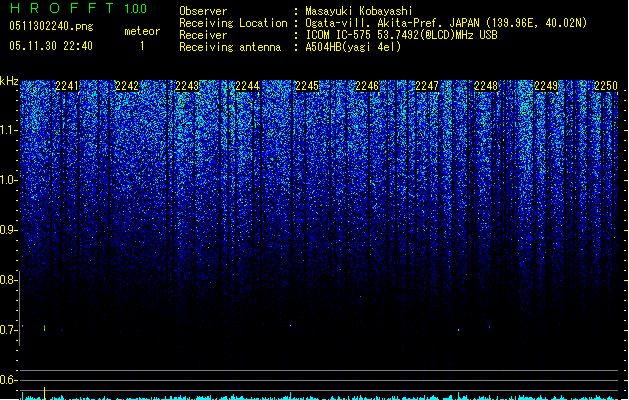Click time marker 2243

point(187,86)
